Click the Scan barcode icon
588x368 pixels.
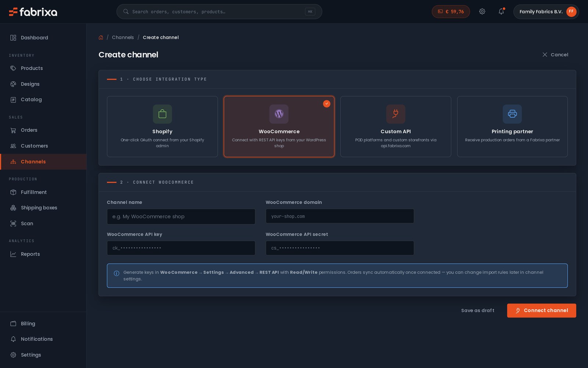tap(13, 223)
